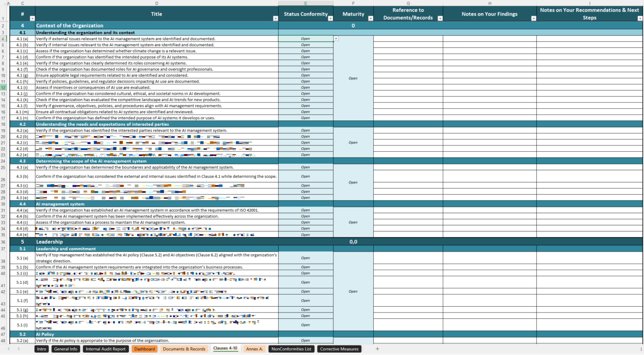This screenshot has height=355, width=644.
Task: Click the previous sheet navigation arrow
Action: click(x=9, y=349)
